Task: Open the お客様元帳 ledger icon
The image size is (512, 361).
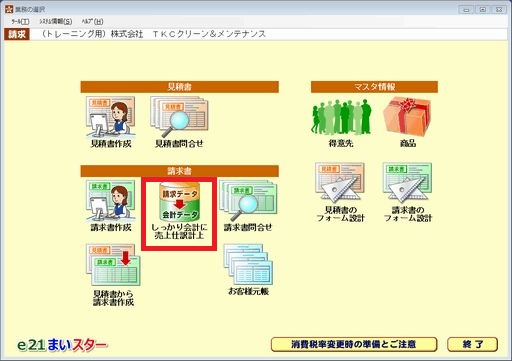Action: pyautogui.click(x=248, y=265)
